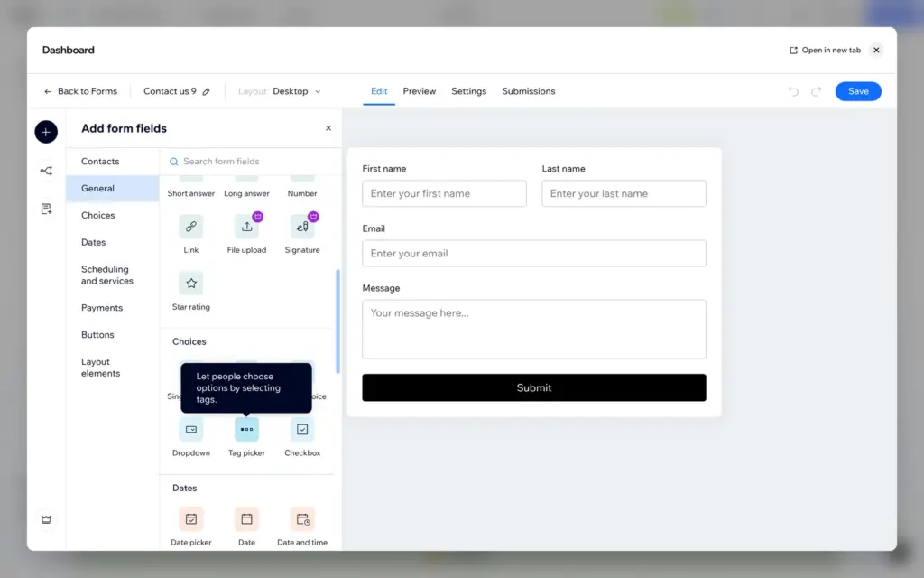Image resolution: width=924 pixels, height=578 pixels.
Task: Click the pencil icon to rename Contact us 9
Action: pyautogui.click(x=207, y=91)
